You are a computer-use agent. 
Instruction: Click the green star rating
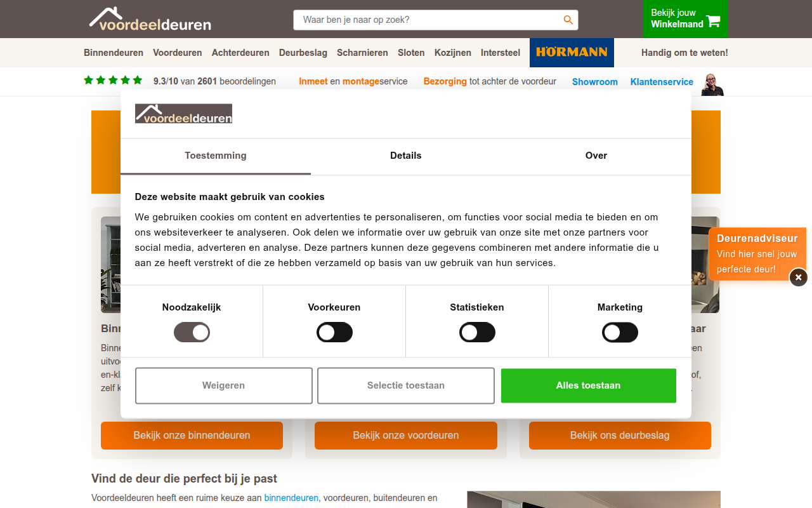click(x=113, y=81)
